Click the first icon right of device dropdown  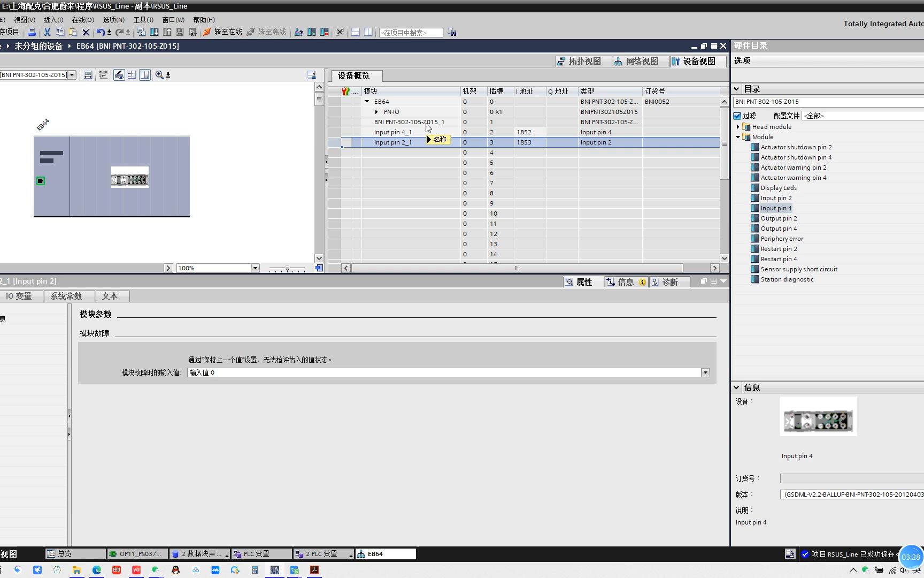click(x=88, y=75)
